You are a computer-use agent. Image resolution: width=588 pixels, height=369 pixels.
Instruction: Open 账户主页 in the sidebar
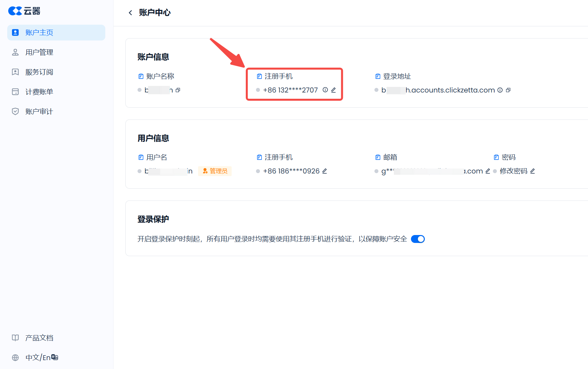[x=56, y=33]
